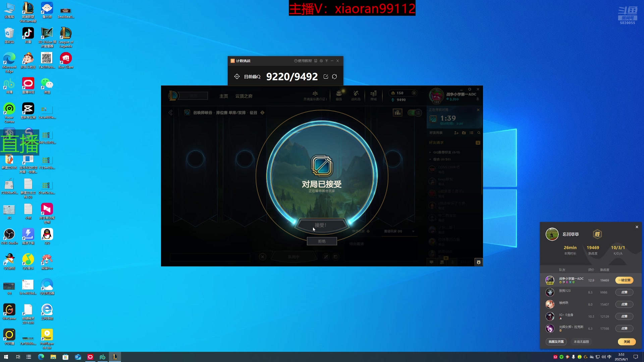The image size is (644, 362).
Task: Click the 找朋友开黑 button
Action: [x=556, y=342]
